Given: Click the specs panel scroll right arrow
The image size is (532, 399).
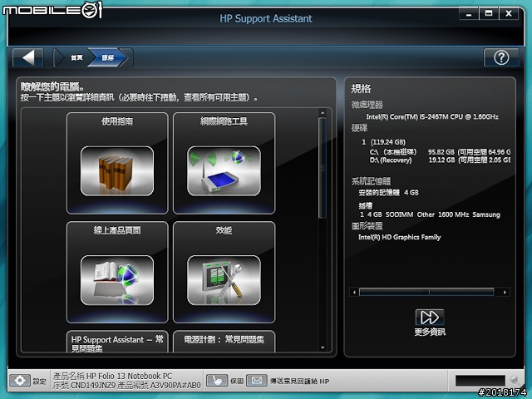Looking at the screenshot, I should pyautogui.click(x=505, y=292).
